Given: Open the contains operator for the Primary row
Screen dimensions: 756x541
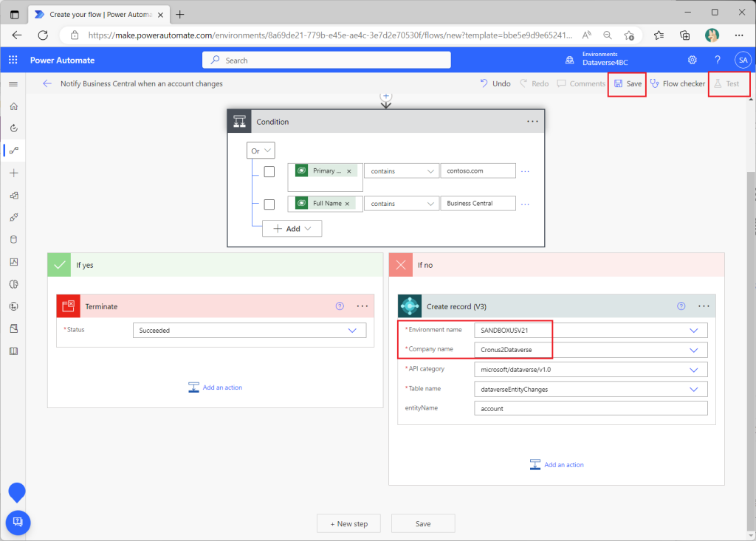Looking at the screenshot, I should point(402,171).
